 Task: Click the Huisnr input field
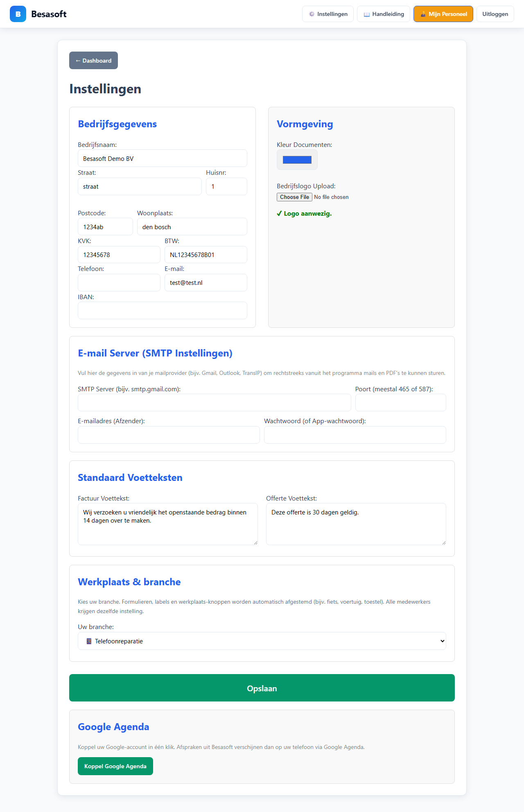[226, 186]
